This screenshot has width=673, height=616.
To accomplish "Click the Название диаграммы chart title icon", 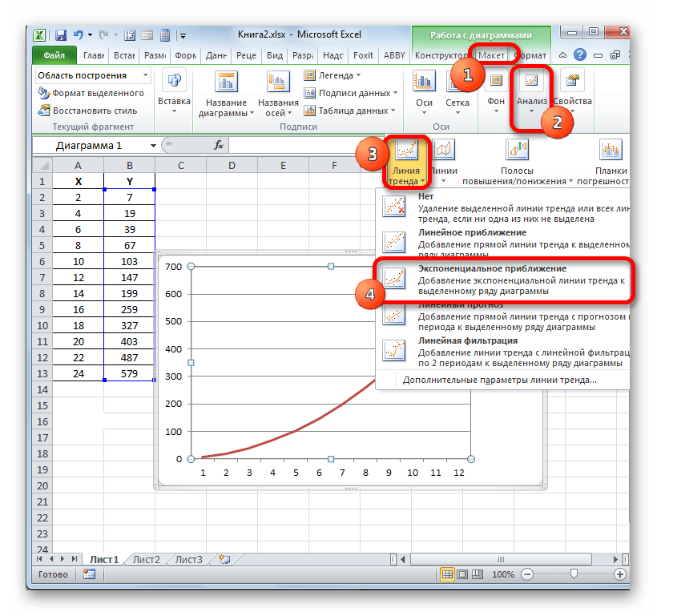I will pyautogui.click(x=226, y=82).
